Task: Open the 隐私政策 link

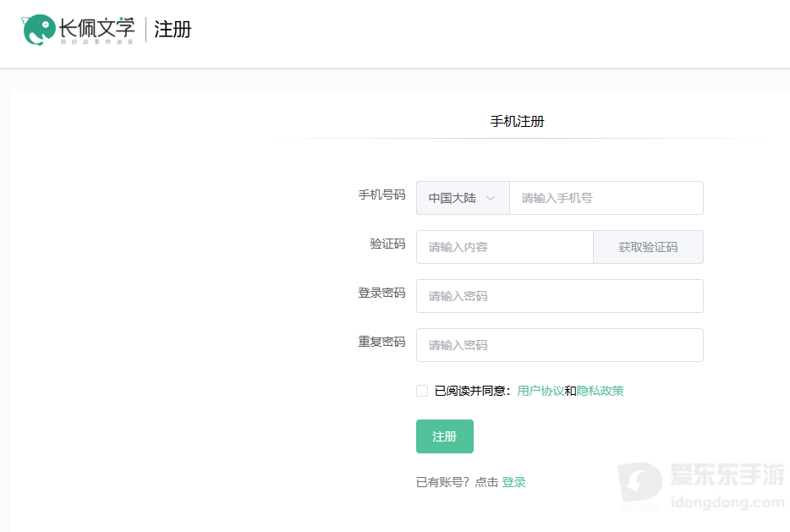Action: [x=600, y=391]
